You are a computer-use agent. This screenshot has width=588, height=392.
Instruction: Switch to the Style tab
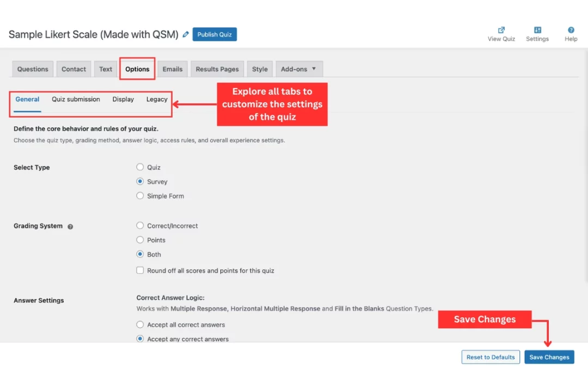tap(260, 69)
